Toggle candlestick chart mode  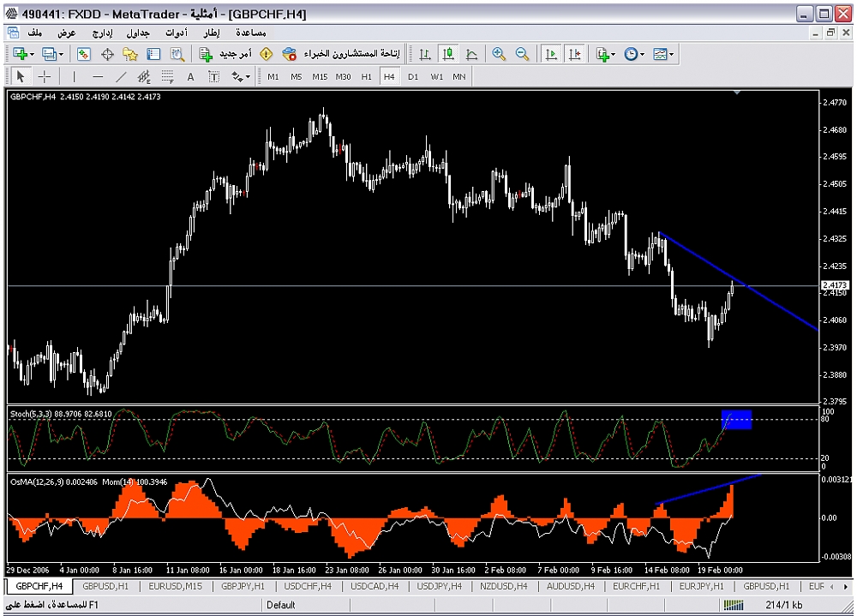pos(447,54)
